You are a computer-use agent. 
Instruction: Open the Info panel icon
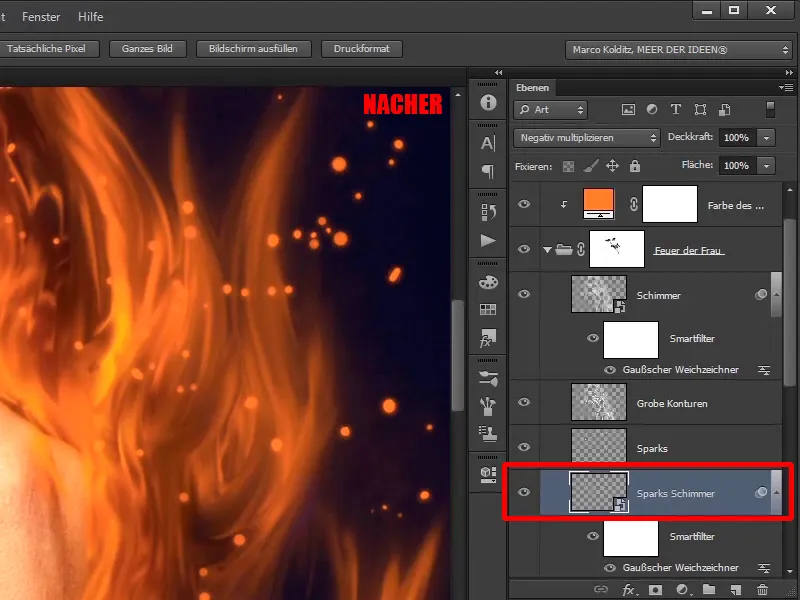click(x=488, y=103)
